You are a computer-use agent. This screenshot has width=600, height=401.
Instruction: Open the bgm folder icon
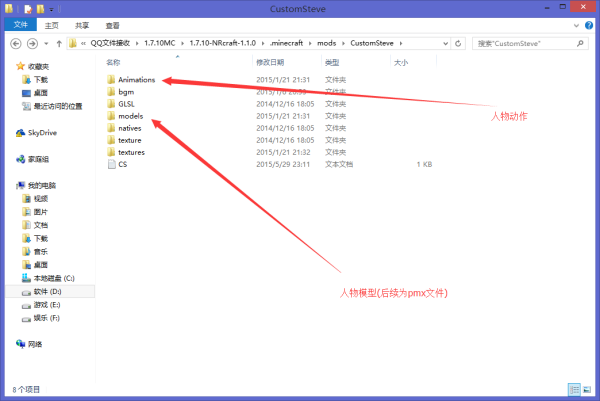tap(111, 92)
